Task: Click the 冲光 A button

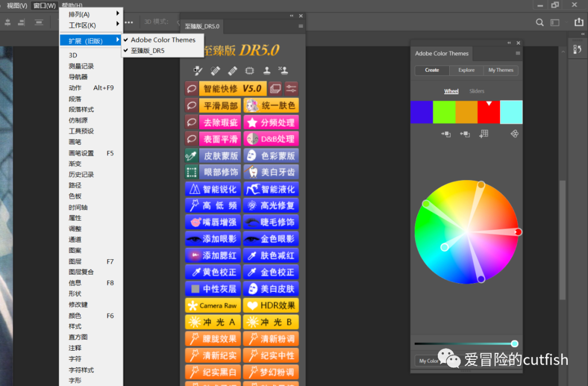Action: [x=213, y=322]
